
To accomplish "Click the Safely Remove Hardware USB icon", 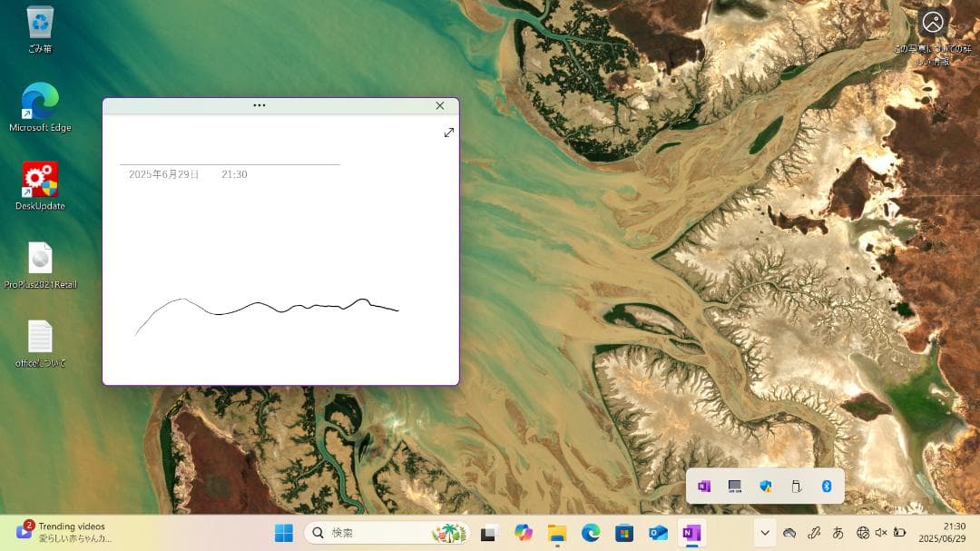I will click(797, 487).
